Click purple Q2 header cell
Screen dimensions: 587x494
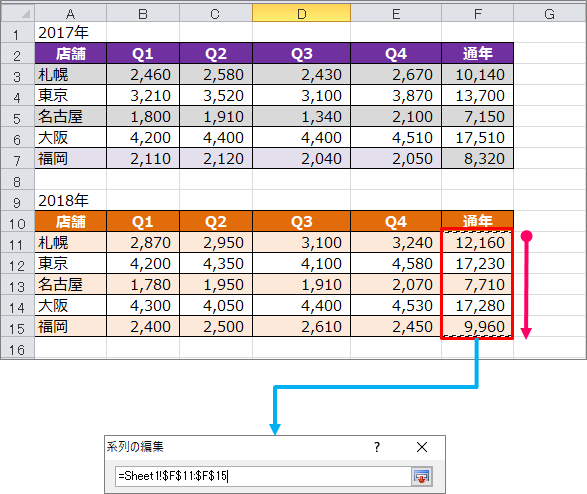click(x=216, y=53)
